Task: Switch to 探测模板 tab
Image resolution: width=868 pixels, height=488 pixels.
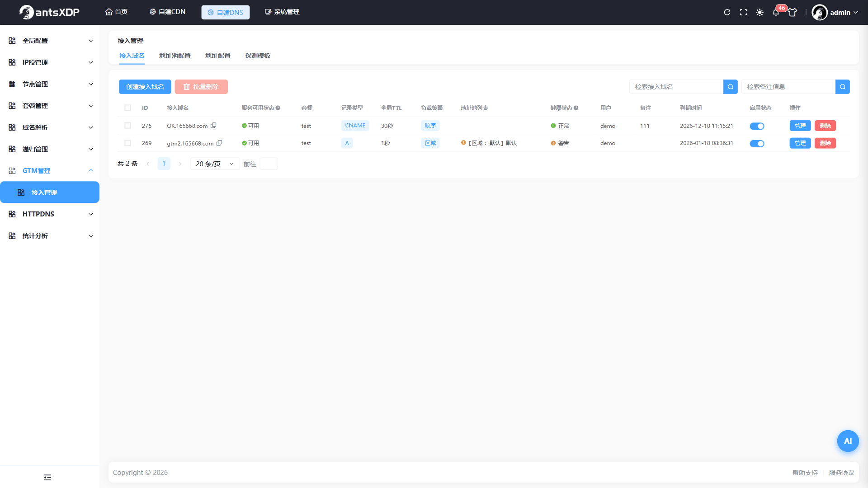Action: [258, 56]
